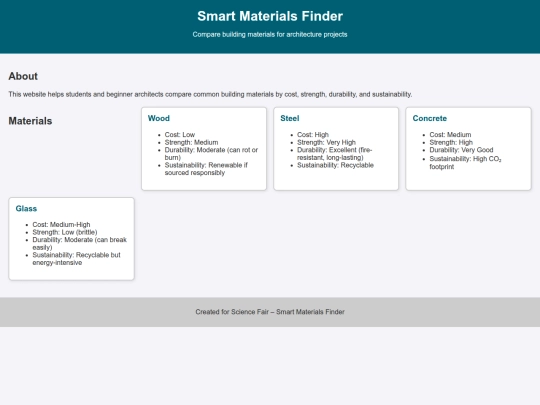Click 'Cost: High' in Steel card

[x=313, y=135]
